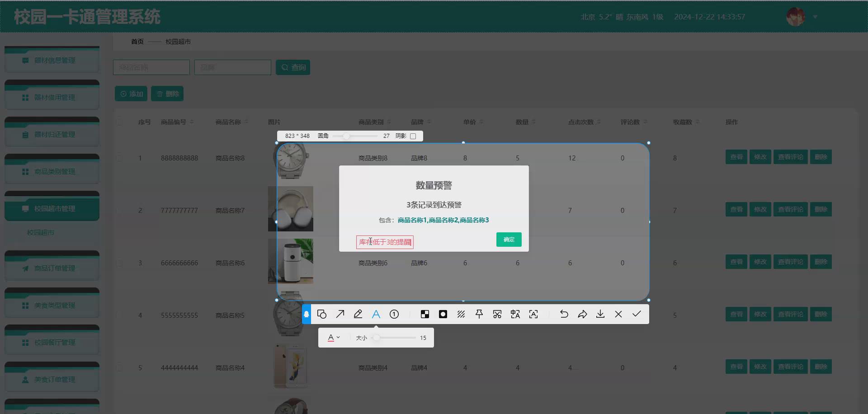Confirm the screenshot with checkmark icon

point(637,314)
